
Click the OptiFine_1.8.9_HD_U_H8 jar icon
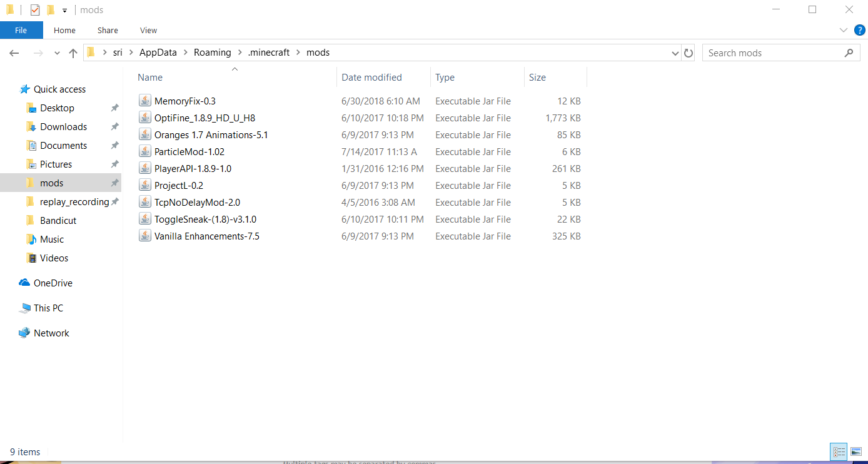point(145,118)
